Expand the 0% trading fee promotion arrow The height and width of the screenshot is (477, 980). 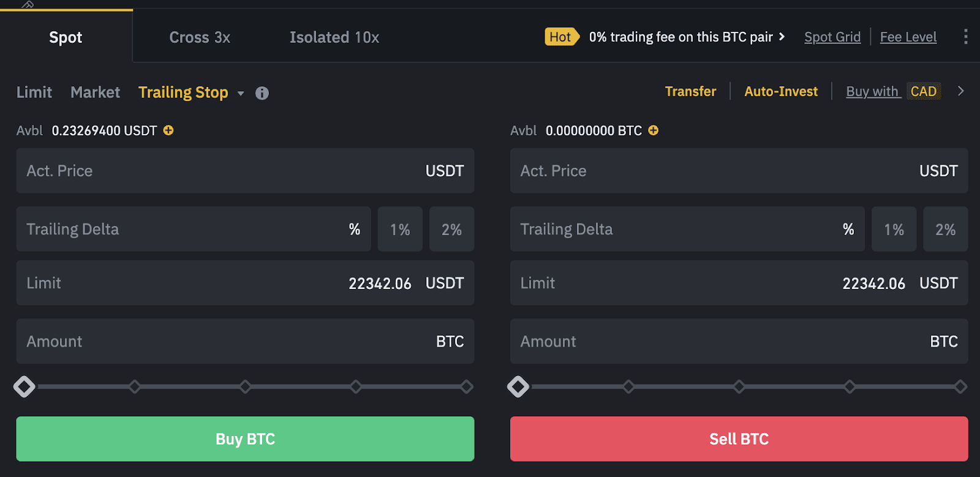(782, 37)
